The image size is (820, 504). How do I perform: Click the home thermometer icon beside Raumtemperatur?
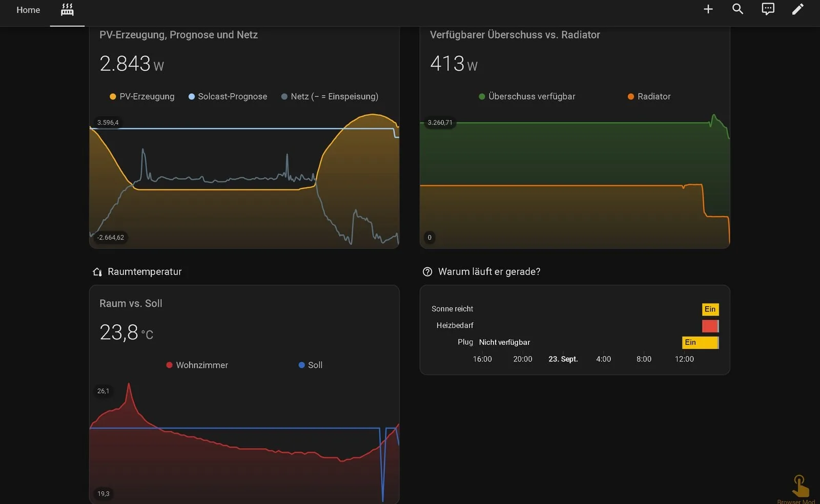click(x=97, y=272)
